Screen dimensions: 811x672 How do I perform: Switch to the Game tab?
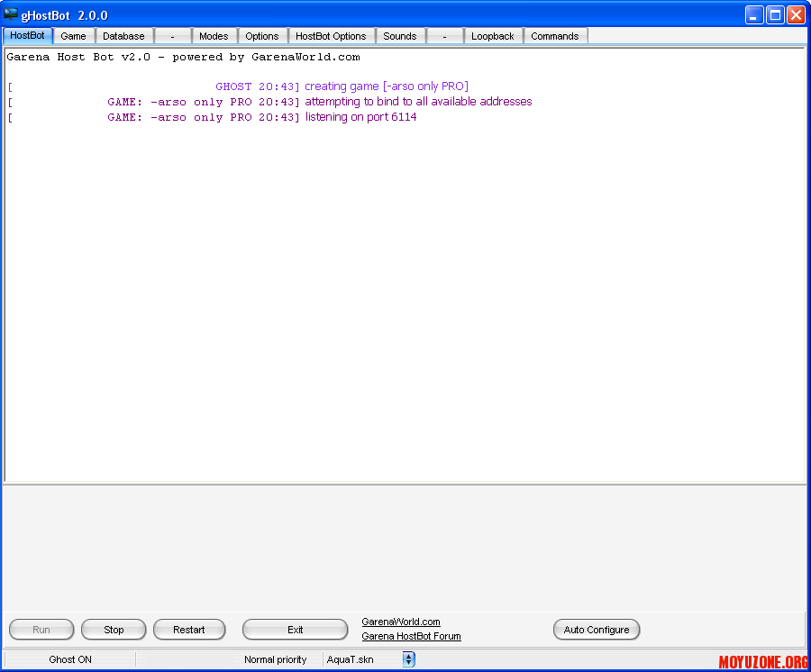coord(73,36)
